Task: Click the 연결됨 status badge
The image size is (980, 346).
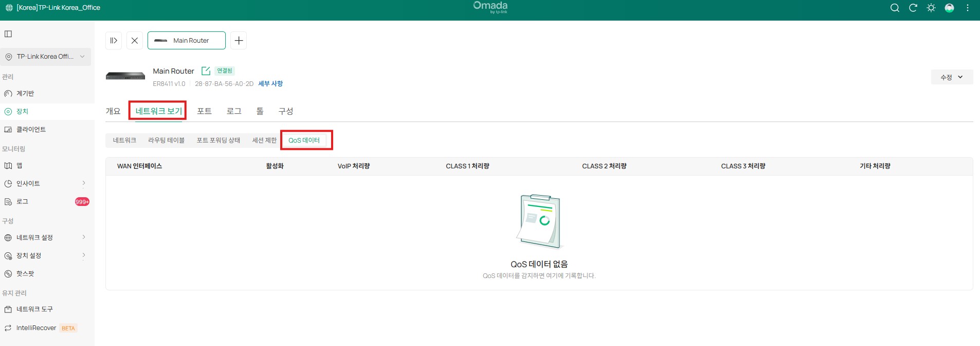Action: pos(225,71)
